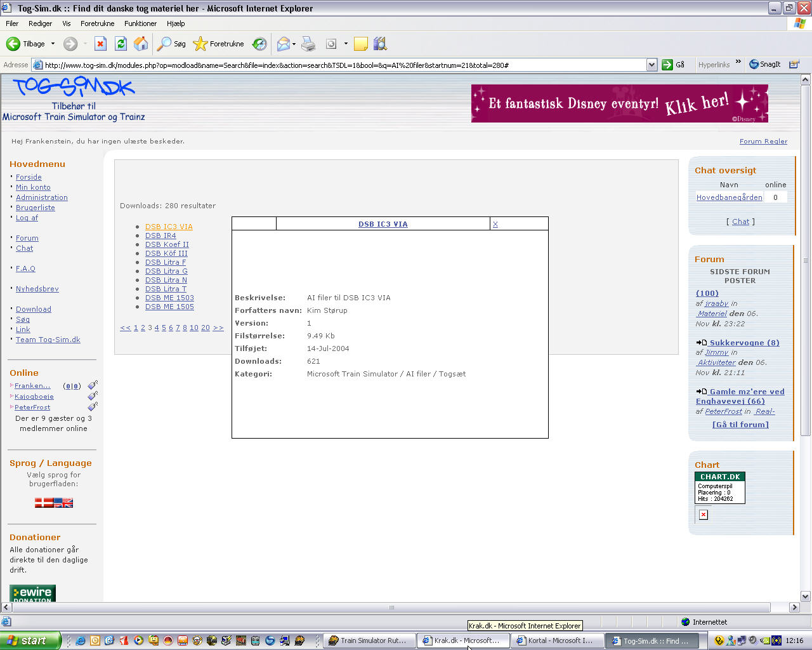The height and width of the screenshot is (650, 812).
Task: Open the Foretrukne menu in menu bar
Action: 98,23
